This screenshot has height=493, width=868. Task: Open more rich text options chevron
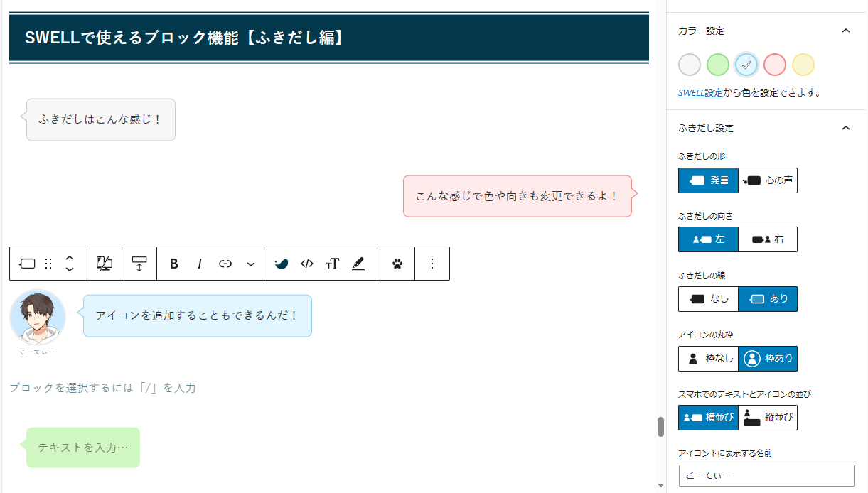point(251,264)
